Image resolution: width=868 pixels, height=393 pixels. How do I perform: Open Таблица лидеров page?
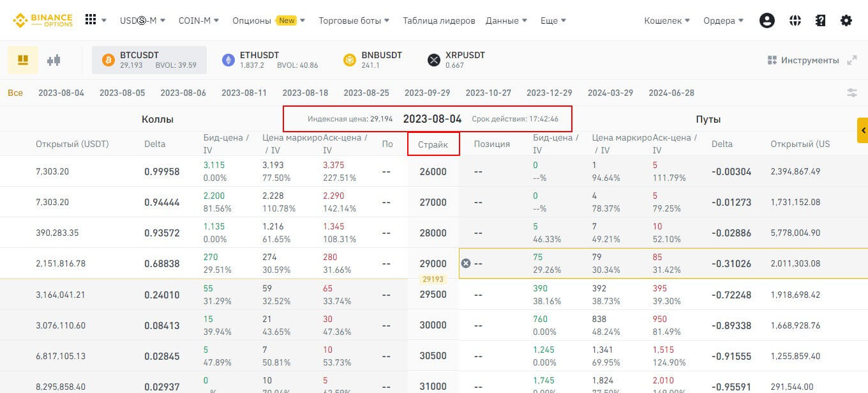coord(438,20)
